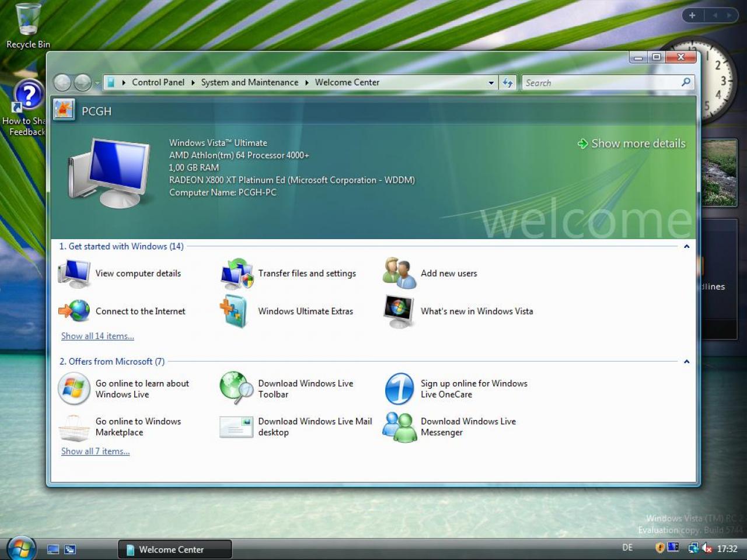Select the View computer details icon
Viewport: 747px width, 560px height.
(74, 273)
